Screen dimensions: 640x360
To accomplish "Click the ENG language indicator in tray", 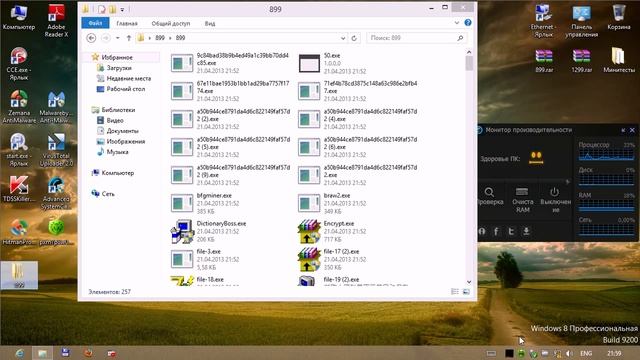I will click(586, 353).
